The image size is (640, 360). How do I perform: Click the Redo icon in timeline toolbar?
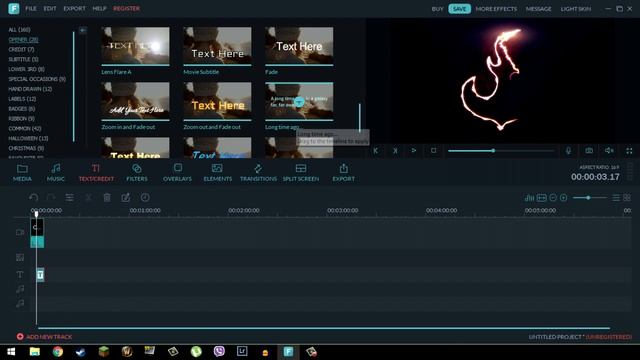[51, 198]
